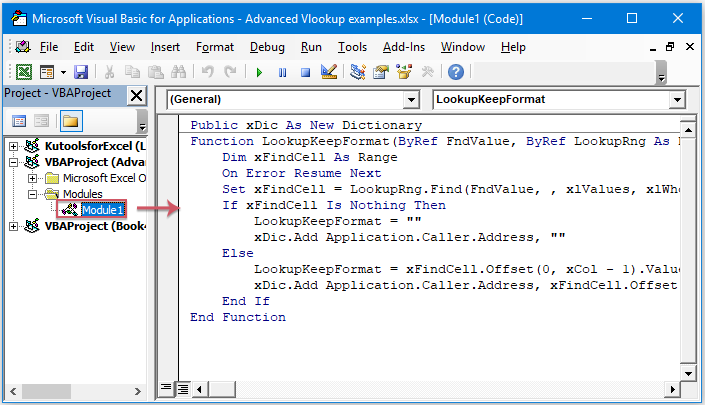
Task: Click the View Microsoft Excel icon
Action: point(23,72)
